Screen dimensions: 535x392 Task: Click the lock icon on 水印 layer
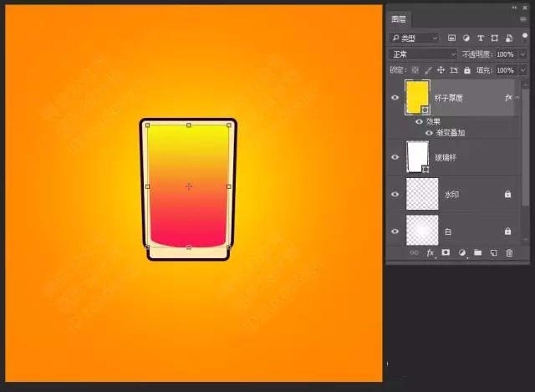tap(507, 194)
